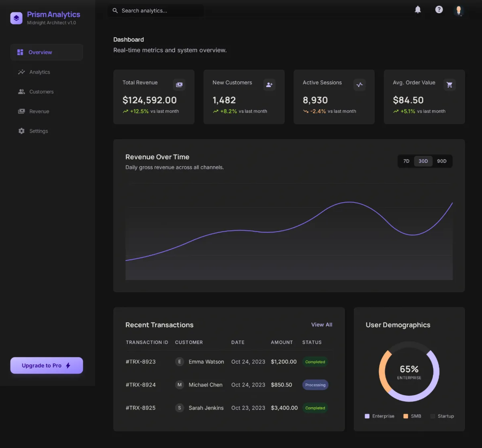Click the Search analytics input field
Viewport: 482px width, 448px height.
(x=156, y=10)
